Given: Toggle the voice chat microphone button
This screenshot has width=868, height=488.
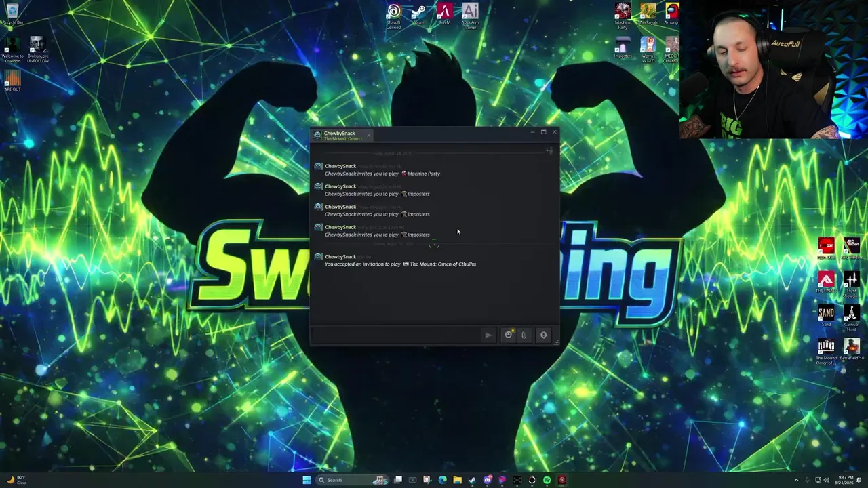Looking at the screenshot, I should click(543, 335).
